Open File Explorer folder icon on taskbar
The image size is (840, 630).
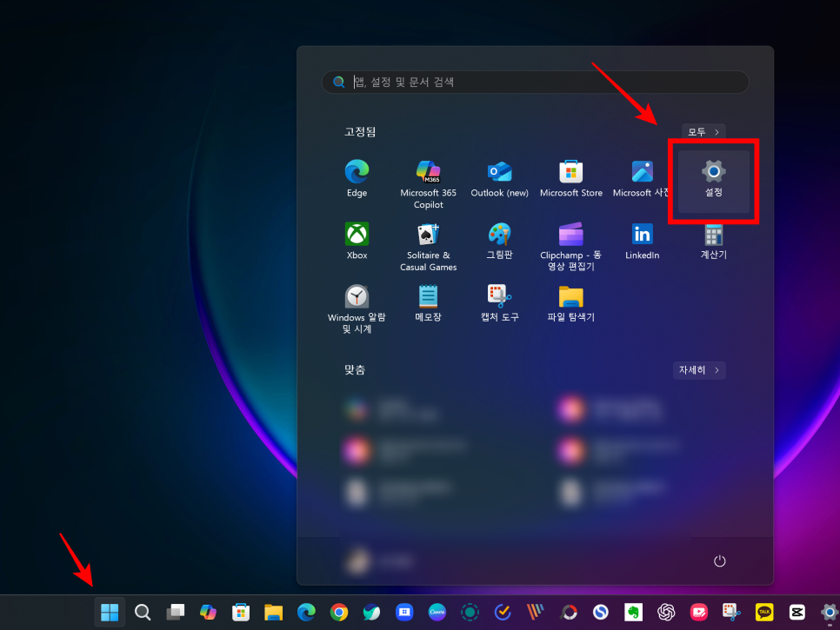click(x=273, y=612)
